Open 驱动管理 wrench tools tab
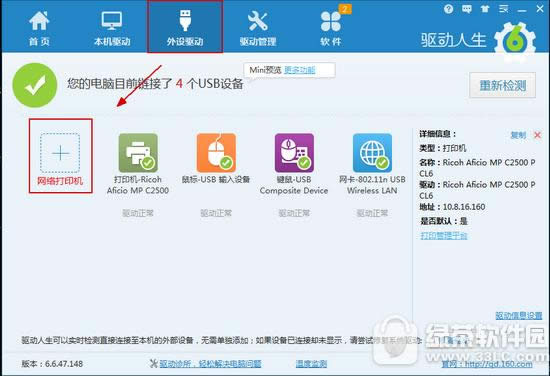The width and height of the screenshot is (550, 376). [x=258, y=28]
